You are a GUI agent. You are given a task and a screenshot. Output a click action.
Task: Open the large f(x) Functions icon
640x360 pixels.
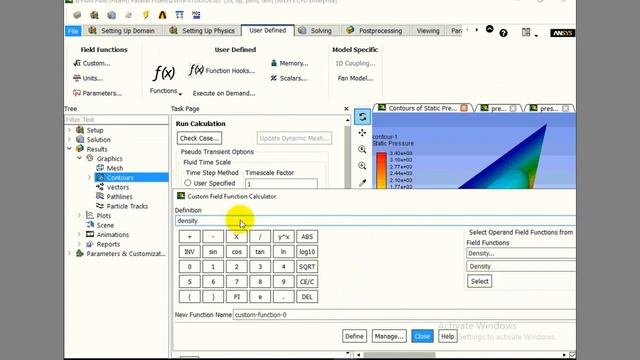click(164, 73)
